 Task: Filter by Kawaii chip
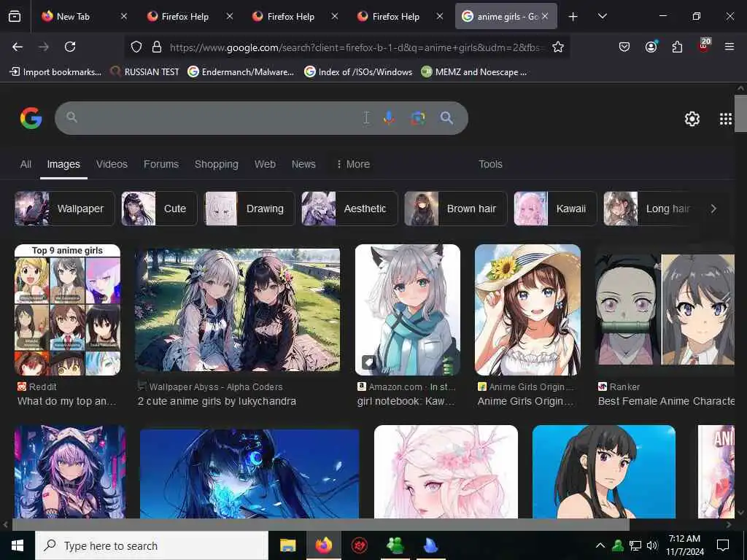555,209
